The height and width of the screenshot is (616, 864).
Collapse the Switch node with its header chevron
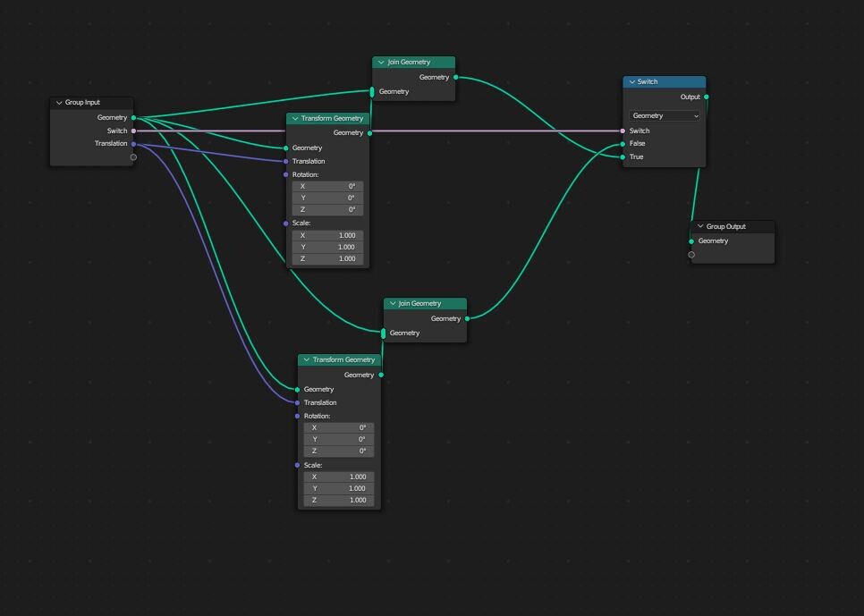631,81
